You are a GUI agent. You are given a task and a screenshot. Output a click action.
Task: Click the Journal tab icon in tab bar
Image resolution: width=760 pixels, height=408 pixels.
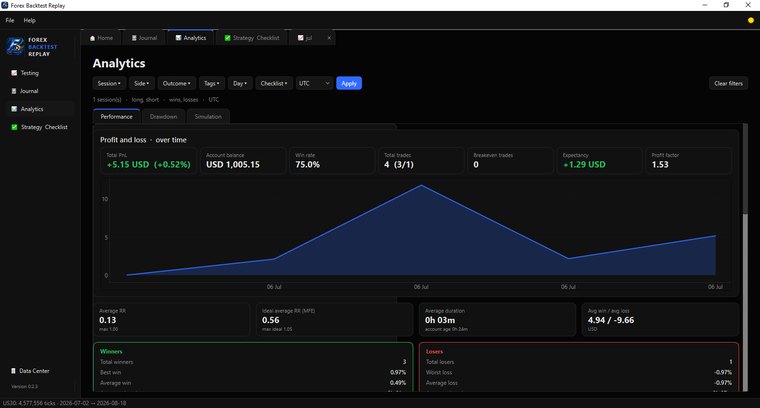point(134,38)
